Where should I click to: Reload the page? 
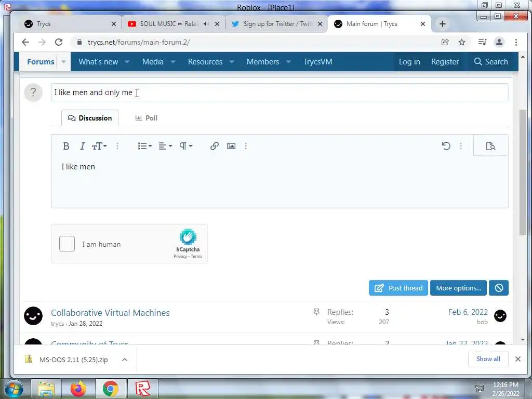59,42
